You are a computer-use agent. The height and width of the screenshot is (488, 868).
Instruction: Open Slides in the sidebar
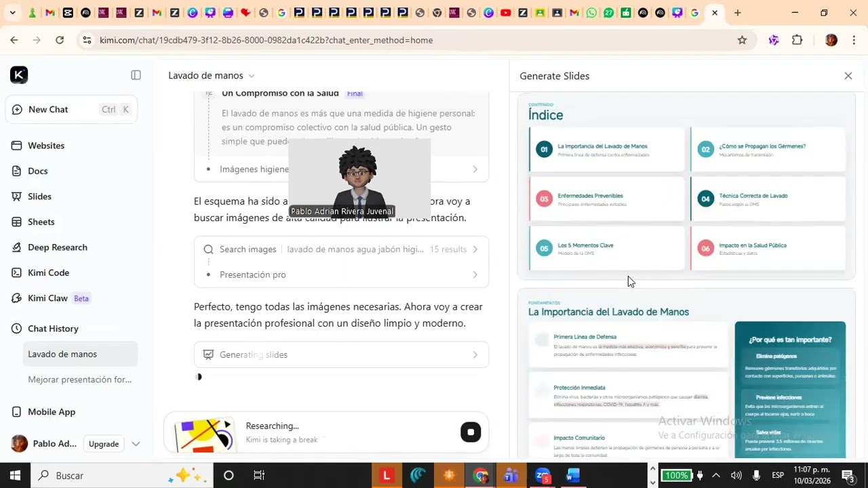point(39,197)
